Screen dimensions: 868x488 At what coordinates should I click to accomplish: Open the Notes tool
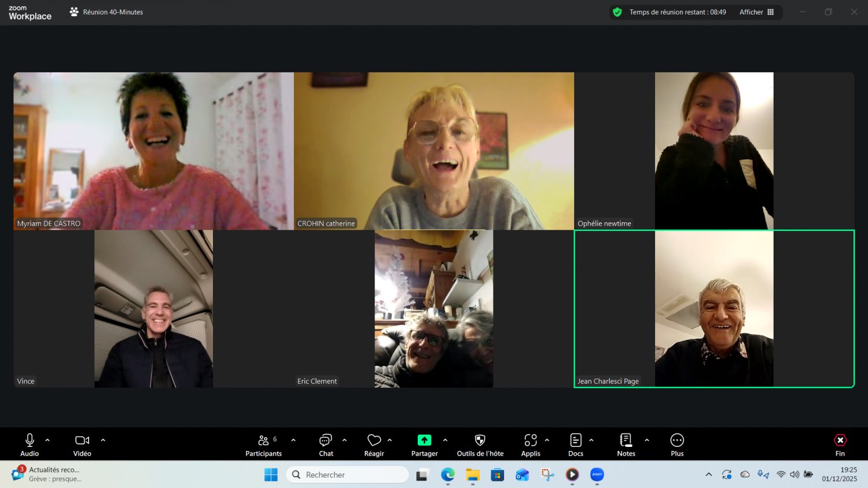click(626, 441)
